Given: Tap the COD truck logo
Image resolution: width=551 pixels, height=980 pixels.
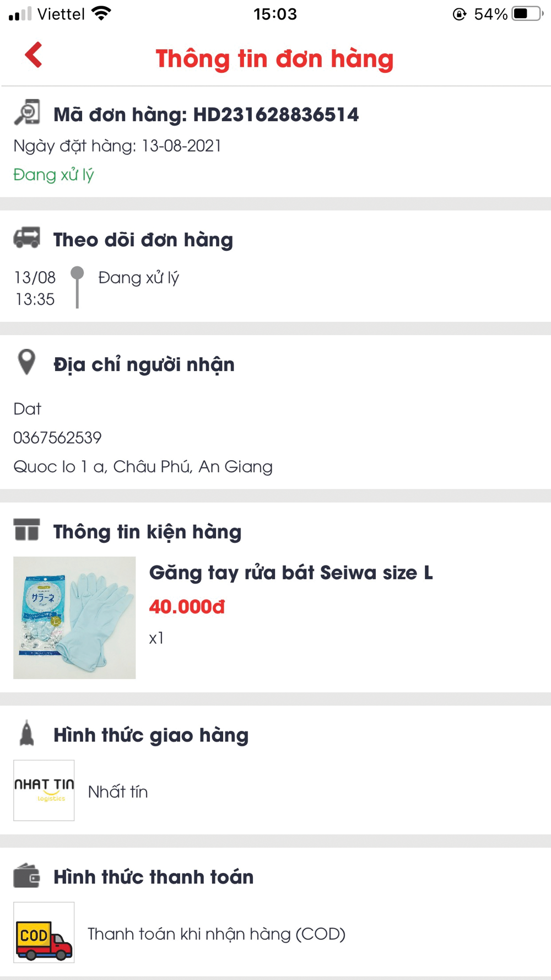Looking at the screenshot, I should point(44,933).
